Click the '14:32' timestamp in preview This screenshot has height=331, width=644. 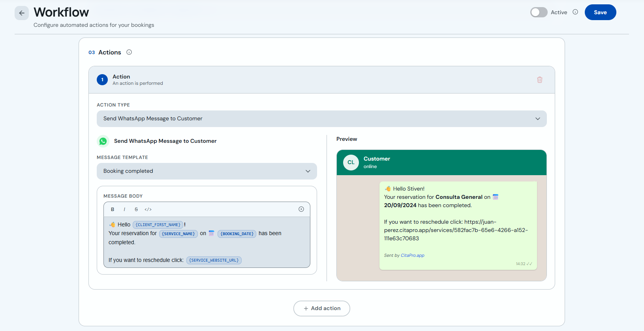(520, 264)
